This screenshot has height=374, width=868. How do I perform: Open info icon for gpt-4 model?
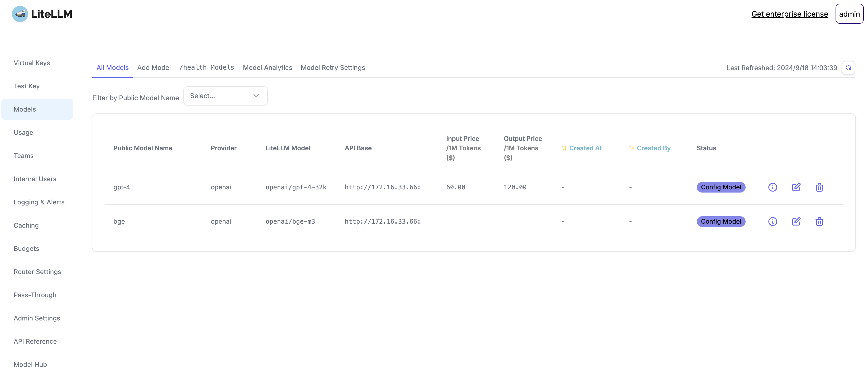coord(772,187)
